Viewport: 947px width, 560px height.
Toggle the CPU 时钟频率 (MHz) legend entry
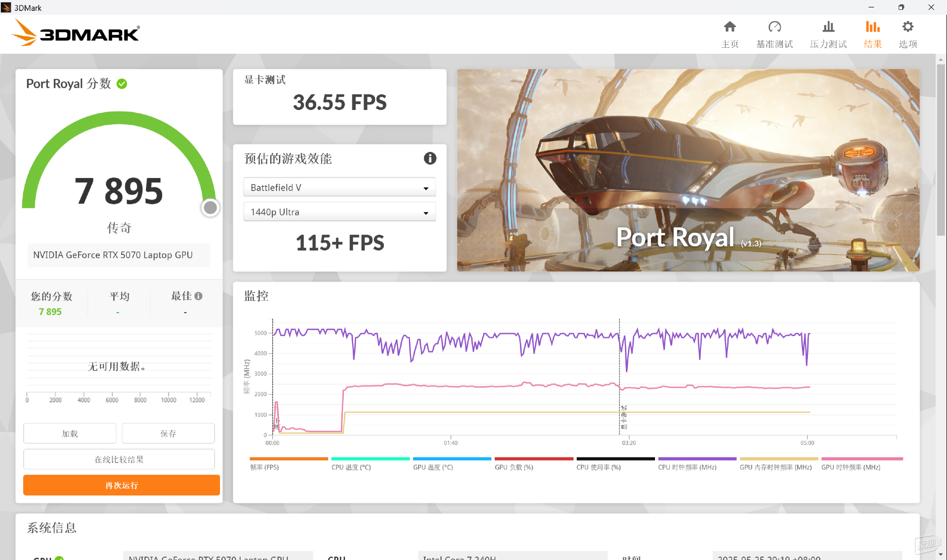coord(697,463)
